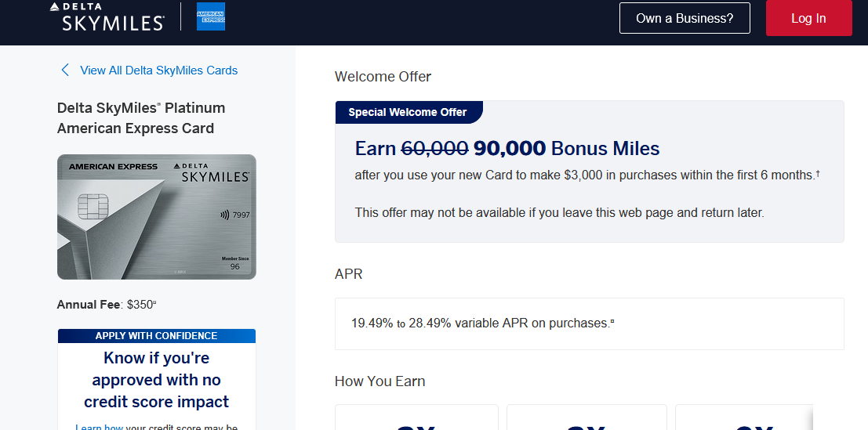
Task: Click the Apply With Confidence banner
Action: point(157,336)
